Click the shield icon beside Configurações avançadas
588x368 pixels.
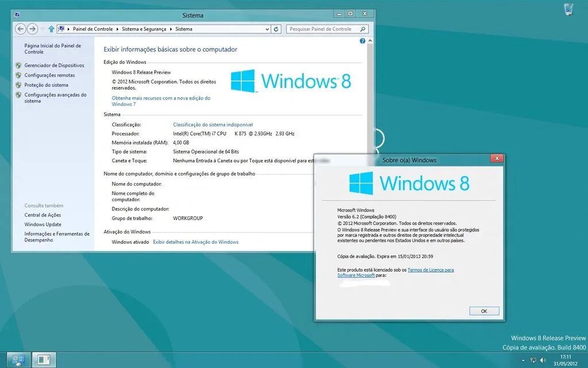[x=18, y=95]
